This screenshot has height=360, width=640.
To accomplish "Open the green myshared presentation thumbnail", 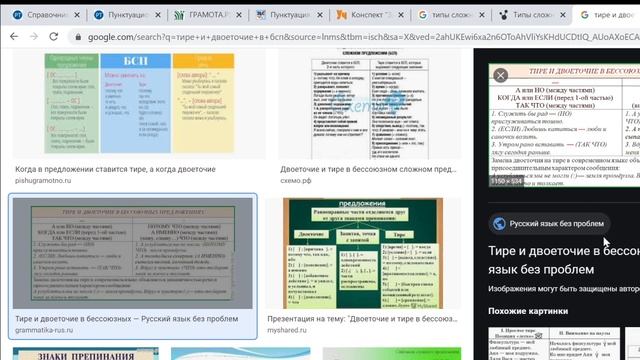I will coord(363,253).
